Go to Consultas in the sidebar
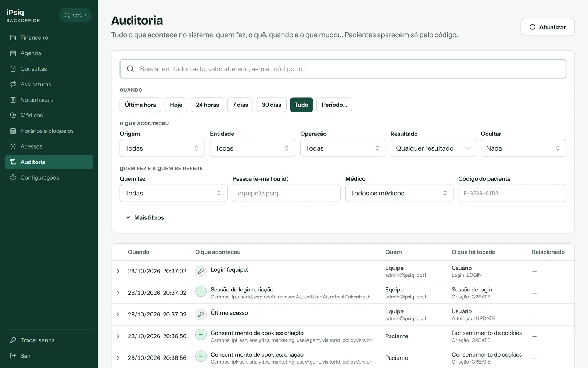Image resolution: width=588 pixels, height=368 pixels. tap(49, 69)
